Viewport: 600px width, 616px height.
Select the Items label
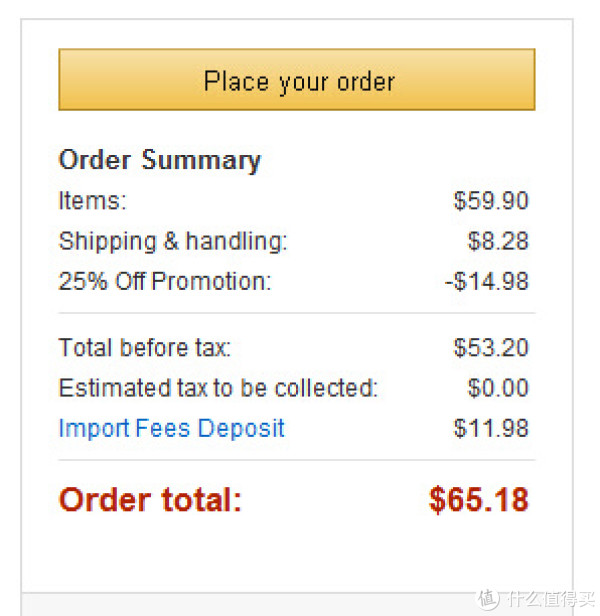point(92,201)
